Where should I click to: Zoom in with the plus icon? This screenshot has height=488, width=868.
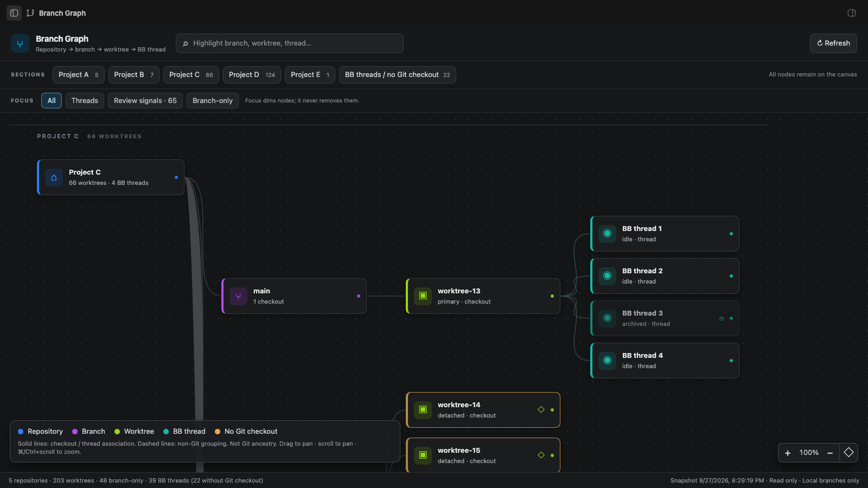[788, 453]
